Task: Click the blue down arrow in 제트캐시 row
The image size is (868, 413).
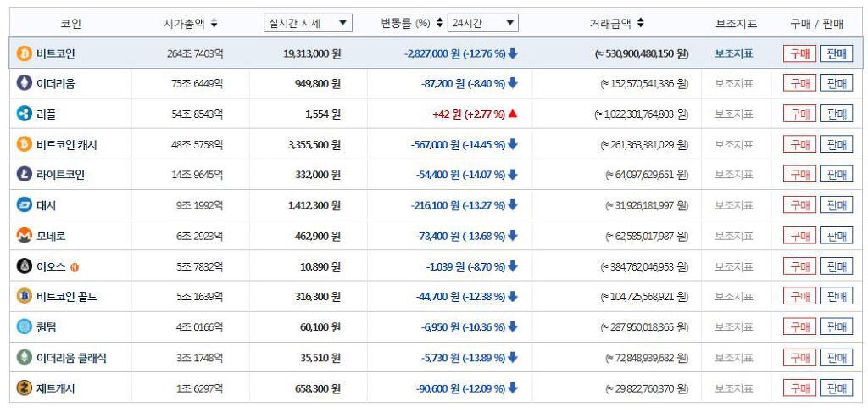Action: pos(513,388)
